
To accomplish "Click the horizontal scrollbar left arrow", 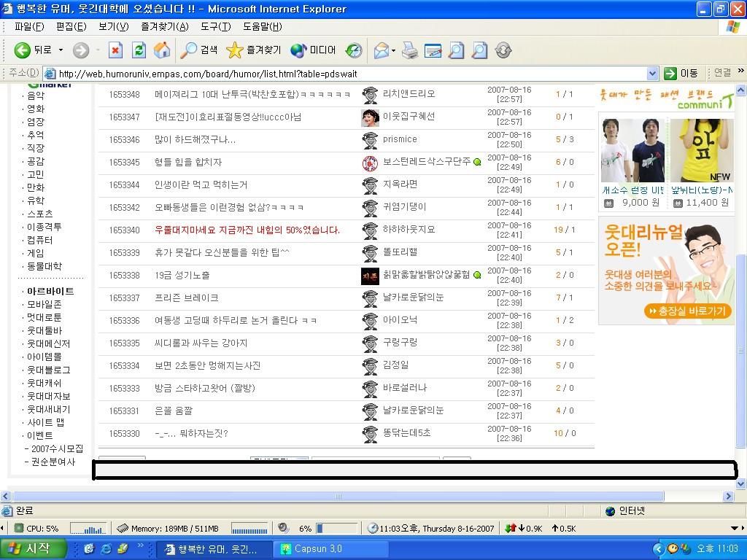I will click(x=6, y=496).
